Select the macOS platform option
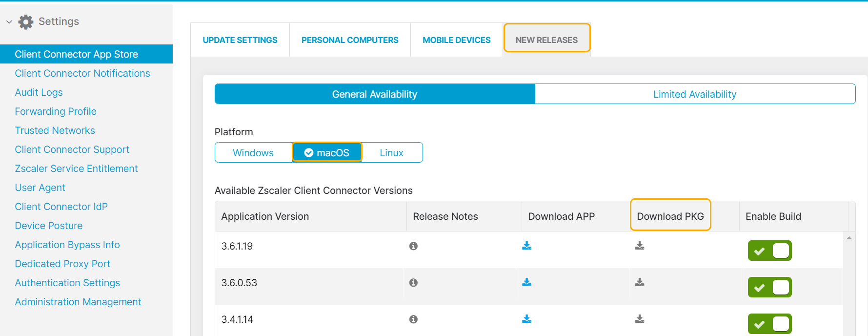 click(x=327, y=153)
